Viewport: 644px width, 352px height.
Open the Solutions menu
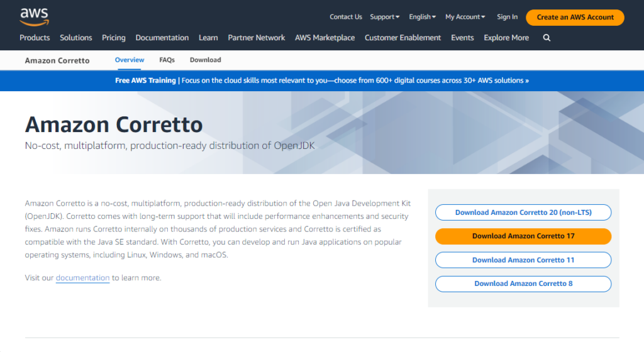pyautogui.click(x=76, y=38)
